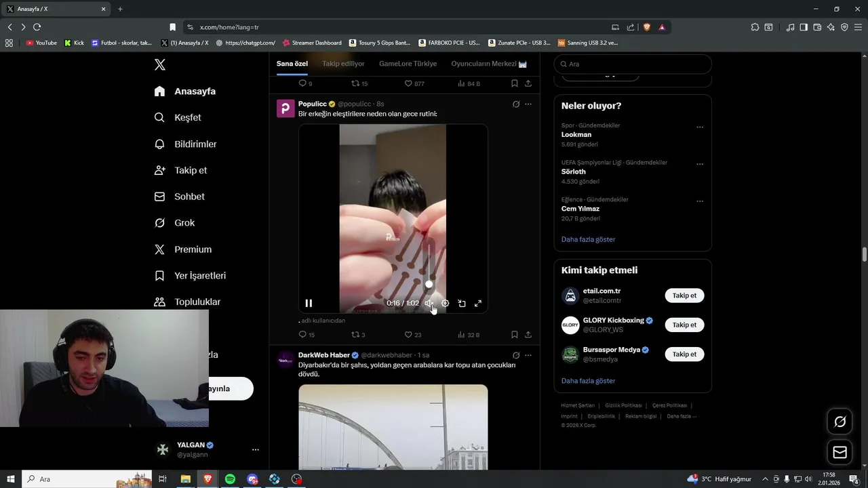Screen dimensions: 868x488
Task: Click Daha fazla göster under Kimi takip etmeli
Action: click(589, 381)
